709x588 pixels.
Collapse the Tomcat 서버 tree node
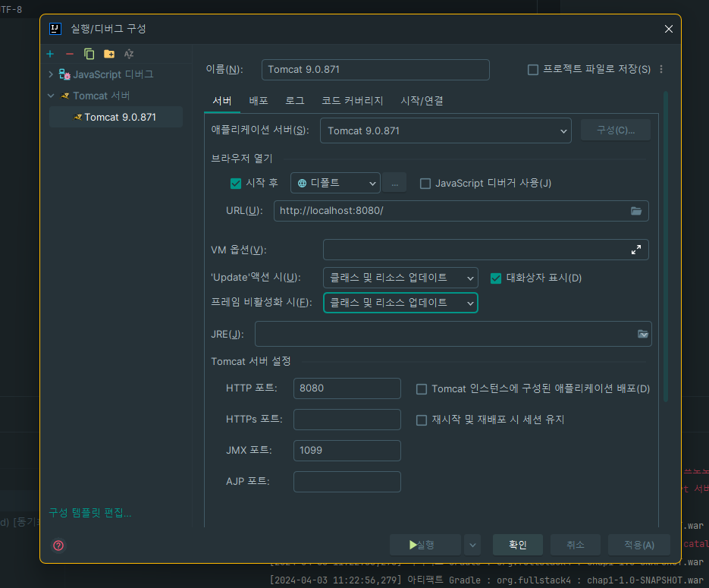(x=51, y=96)
